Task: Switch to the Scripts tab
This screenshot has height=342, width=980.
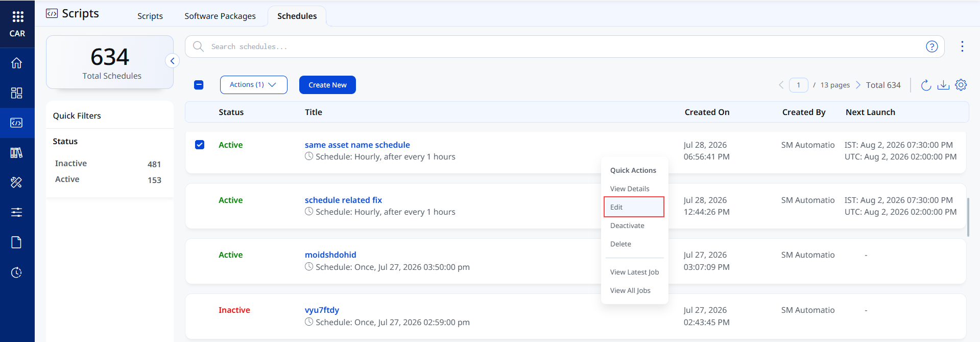Action: [x=150, y=16]
